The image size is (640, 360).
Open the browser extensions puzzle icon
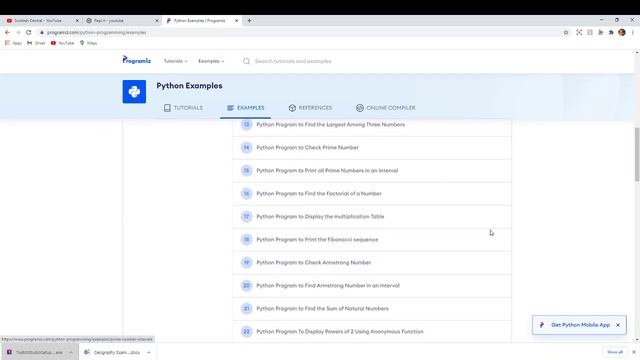611,32
